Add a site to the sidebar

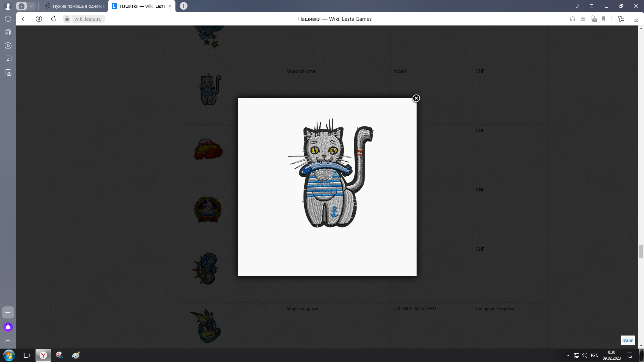(8, 312)
